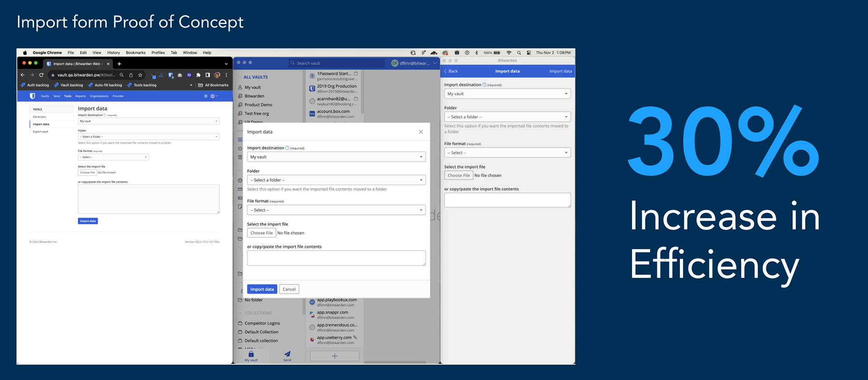This screenshot has width=868, height=380.
Task: Bookmark page with Chrome star icon
Action: tap(140, 75)
